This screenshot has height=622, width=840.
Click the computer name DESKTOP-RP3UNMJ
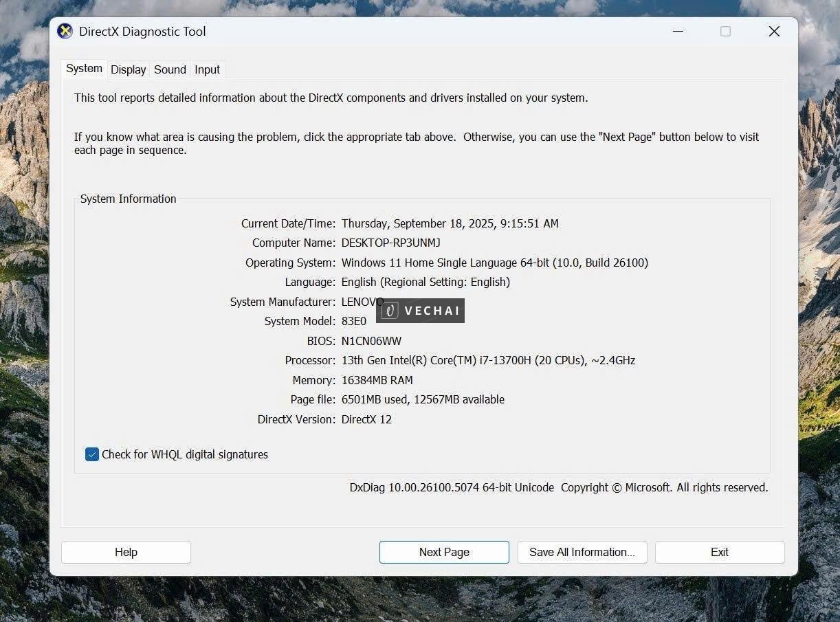[390, 243]
